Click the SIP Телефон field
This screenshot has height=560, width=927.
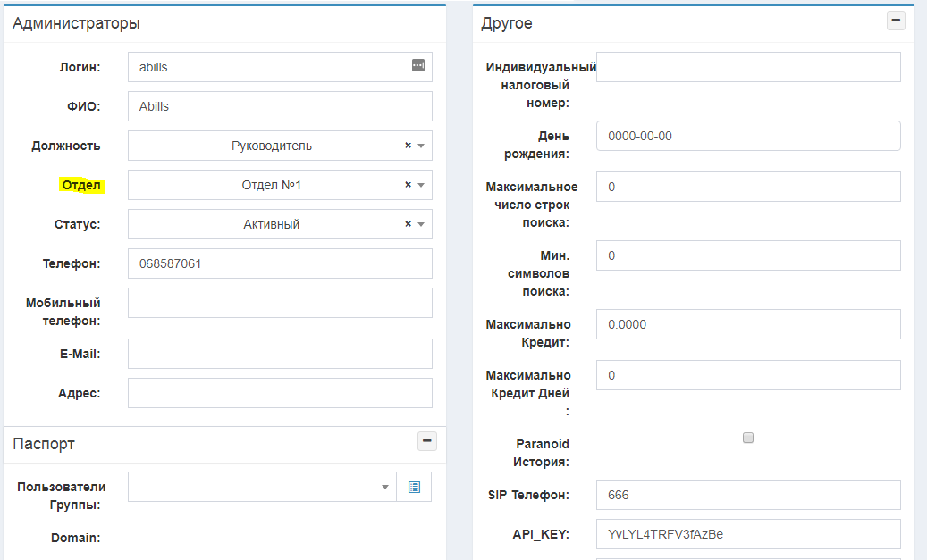click(x=748, y=495)
